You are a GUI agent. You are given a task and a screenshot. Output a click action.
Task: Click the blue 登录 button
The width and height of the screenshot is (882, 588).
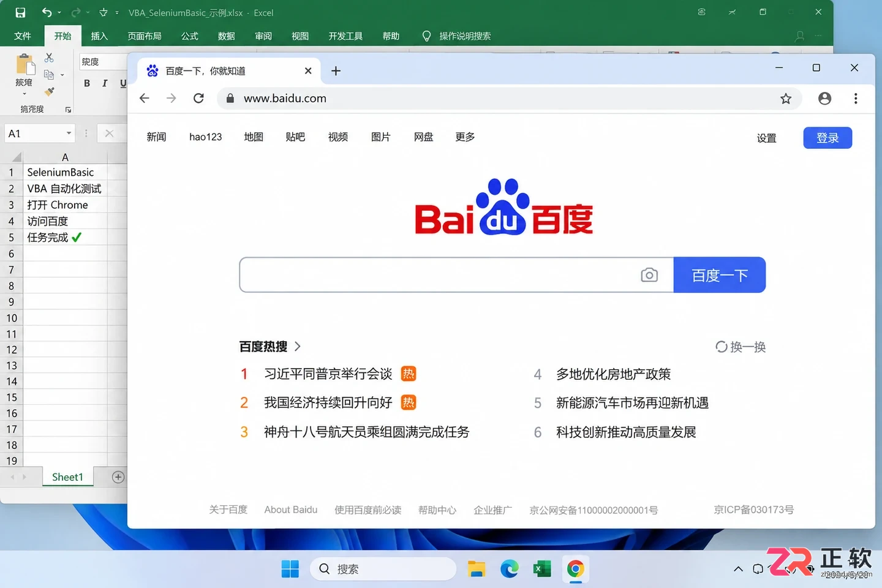[827, 138]
